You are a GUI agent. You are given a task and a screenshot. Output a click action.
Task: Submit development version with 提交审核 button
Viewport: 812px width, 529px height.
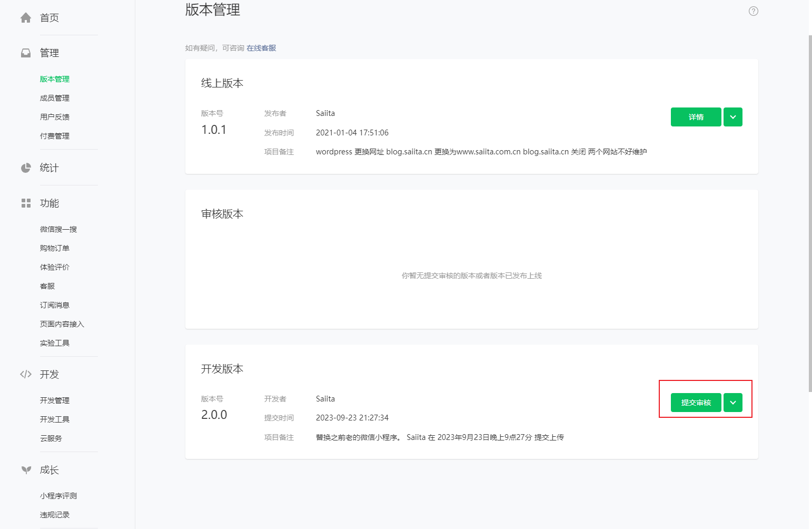tap(696, 403)
